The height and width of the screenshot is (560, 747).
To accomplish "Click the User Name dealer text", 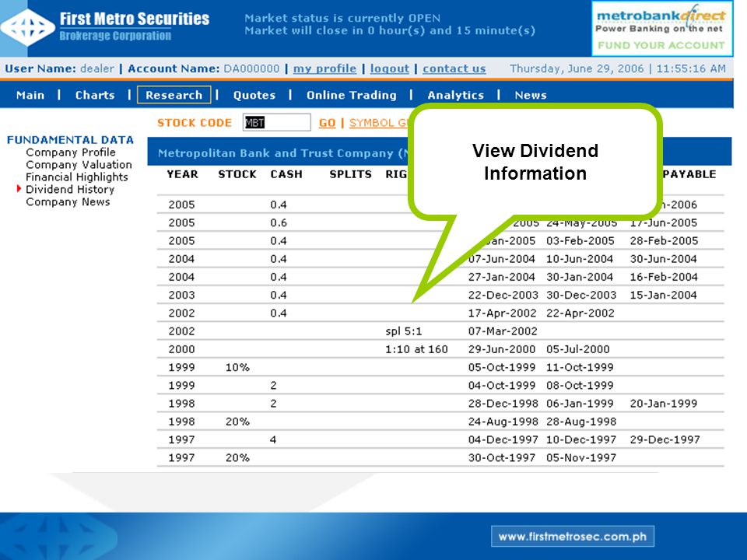I will click(x=60, y=68).
